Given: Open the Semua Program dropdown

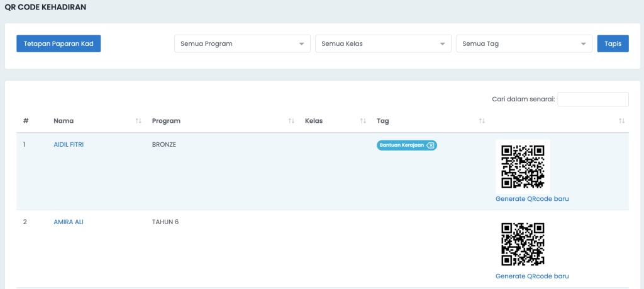Looking at the screenshot, I should coord(242,43).
